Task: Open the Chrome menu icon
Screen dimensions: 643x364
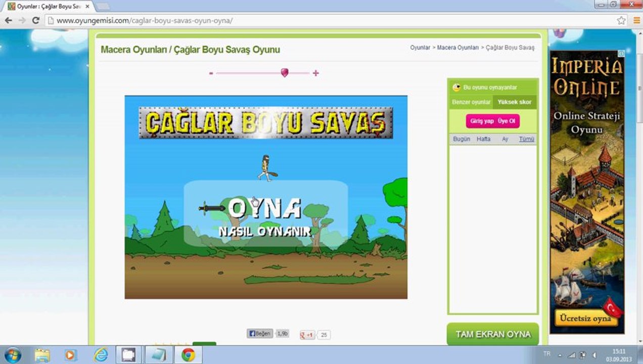Action: pos(636,21)
